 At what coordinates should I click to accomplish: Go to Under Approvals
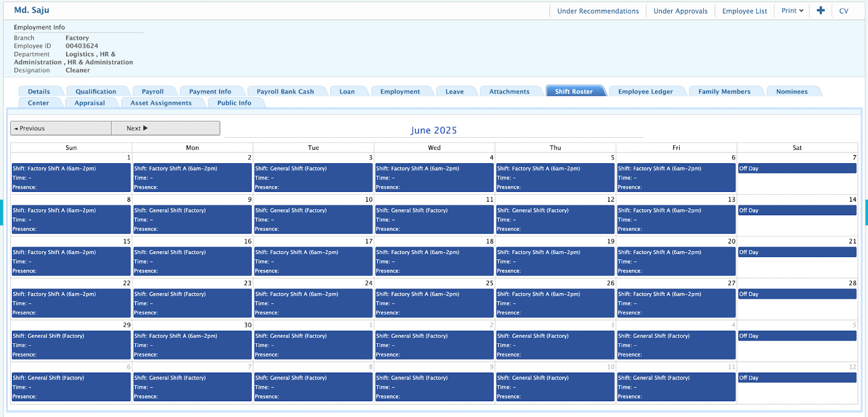point(680,11)
